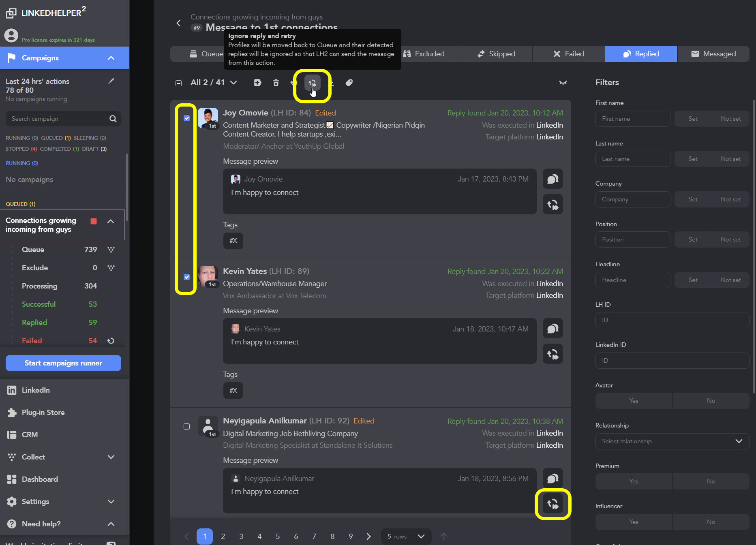Viewport: 756px width, 545px height.
Task: Uncheck Kevin Yates' checkbox
Action: pyautogui.click(x=186, y=277)
